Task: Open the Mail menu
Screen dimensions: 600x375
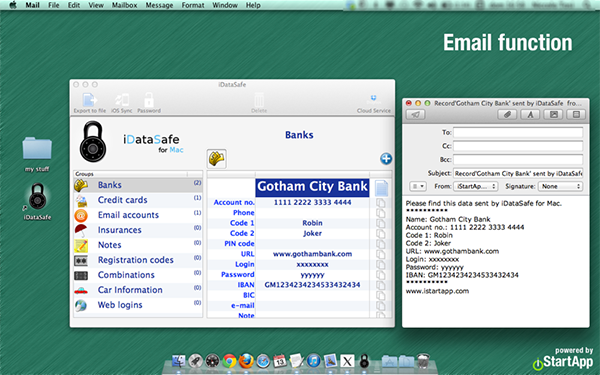Action: click(x=33, y=5)
